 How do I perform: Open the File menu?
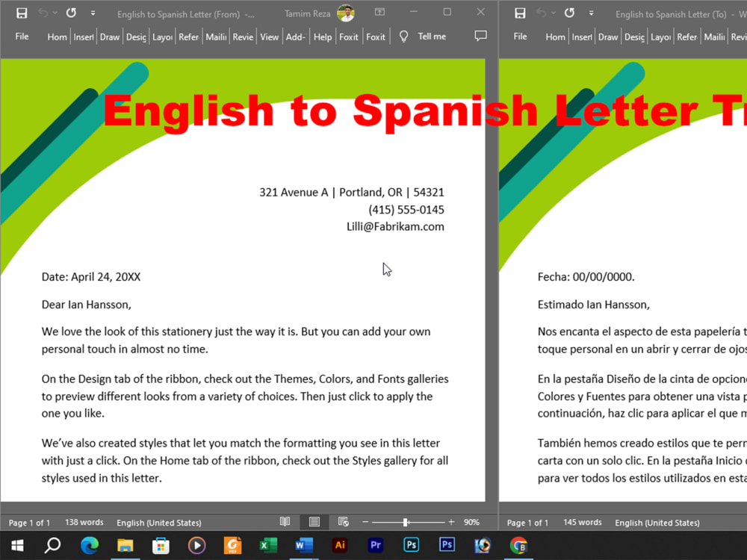click(x=21, y=36)
